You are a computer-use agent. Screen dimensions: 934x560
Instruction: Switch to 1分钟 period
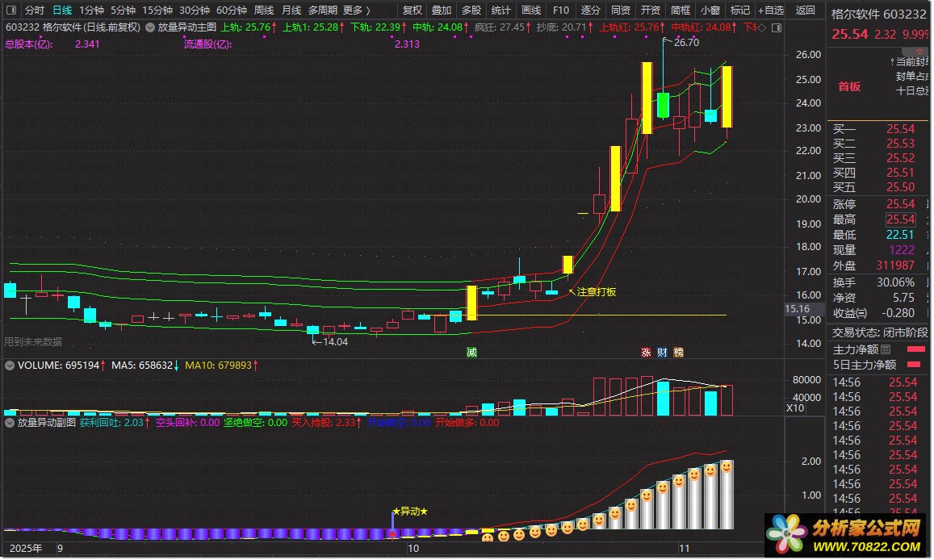click(x=92, y=10)
